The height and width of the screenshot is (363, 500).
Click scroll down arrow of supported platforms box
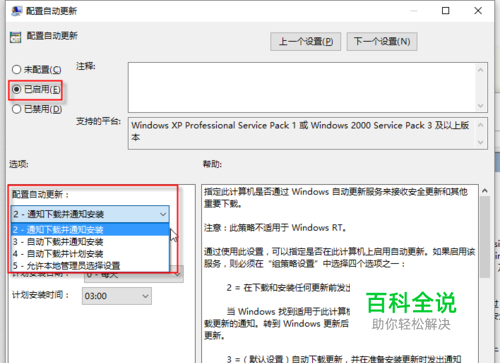point(480,142)
